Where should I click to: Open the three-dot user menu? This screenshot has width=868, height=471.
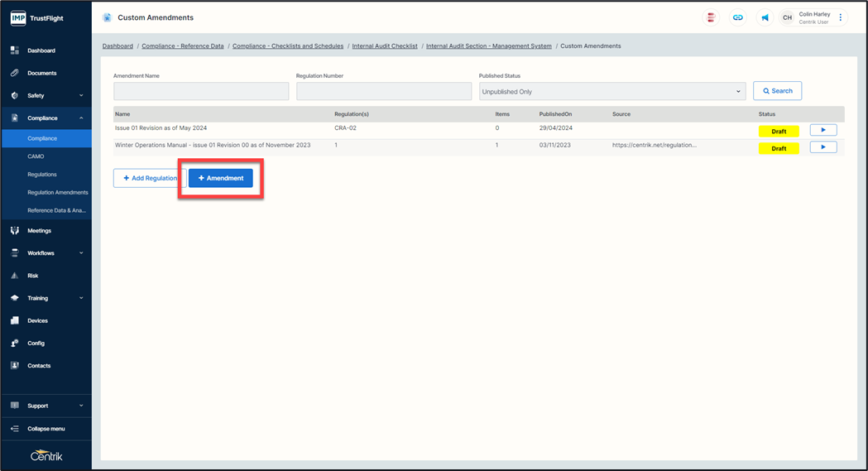click(841, 17)
